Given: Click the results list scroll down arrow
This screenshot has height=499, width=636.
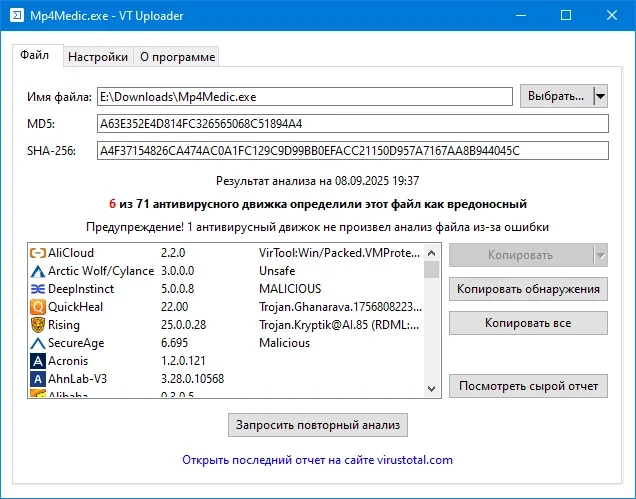Looking at the screenshot, I should pyautogui.click(x=432, y=389).
